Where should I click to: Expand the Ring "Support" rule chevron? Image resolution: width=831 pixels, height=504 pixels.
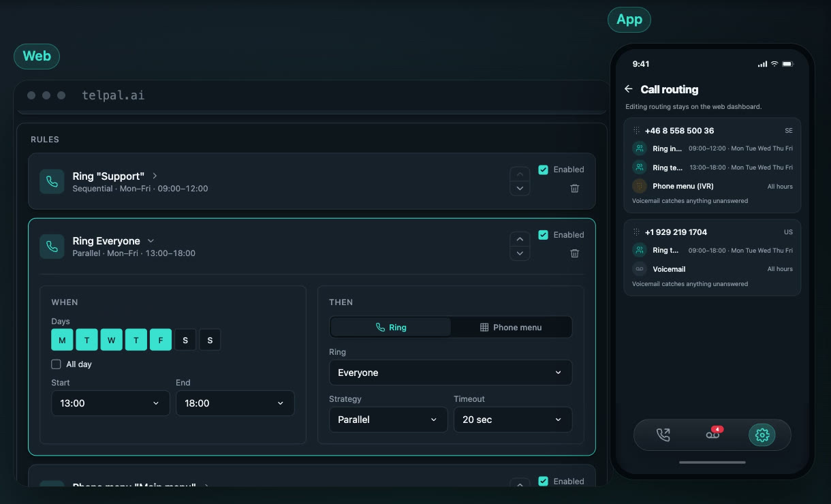(155, 176)
